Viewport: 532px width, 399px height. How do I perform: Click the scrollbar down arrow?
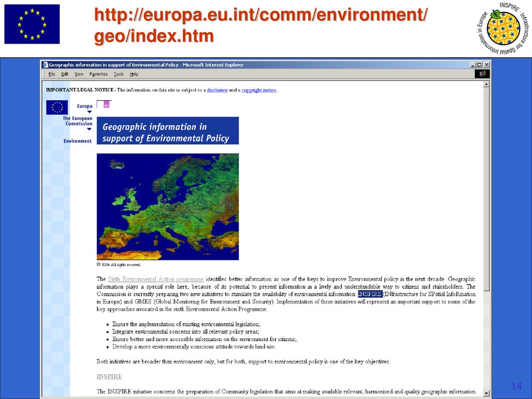(x=486, y=393)
